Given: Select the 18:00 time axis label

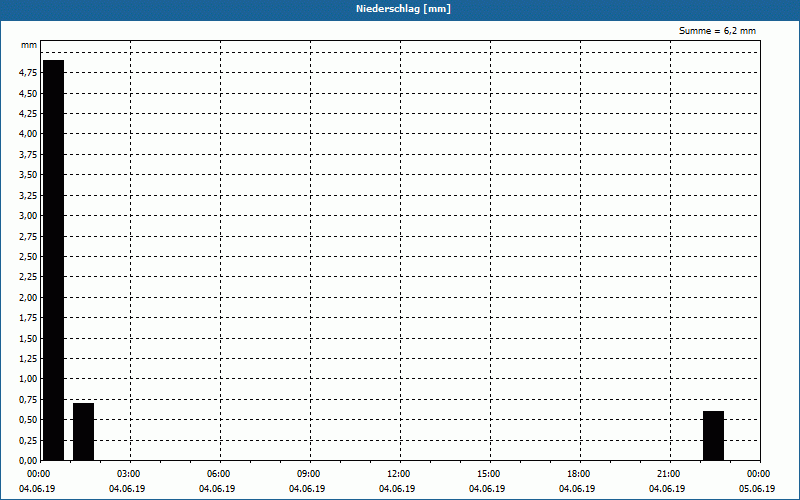Looking at the screenshot, I should (x=579, y=473).
